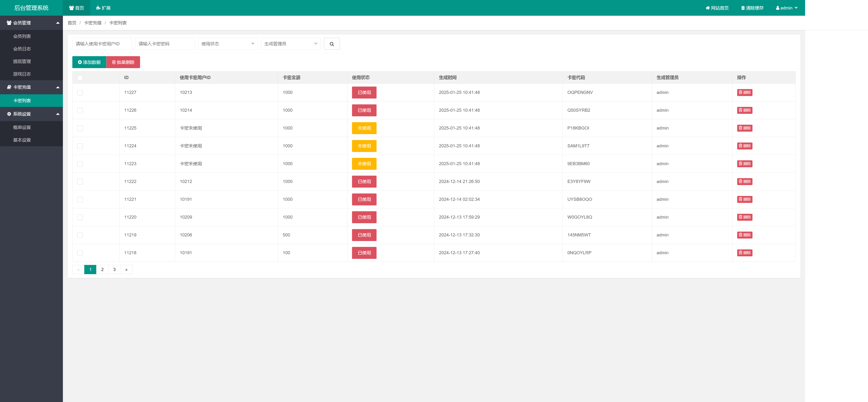The width and height of the screenshot is (868, 402).
Task: Go to page 2 of results
Action: [103, 270]
